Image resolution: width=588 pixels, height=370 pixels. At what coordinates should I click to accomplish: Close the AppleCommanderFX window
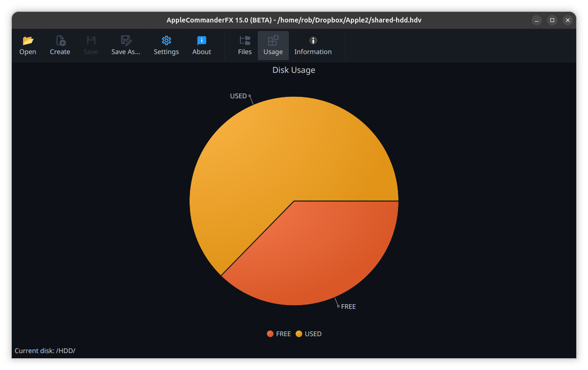pos(568,20)
